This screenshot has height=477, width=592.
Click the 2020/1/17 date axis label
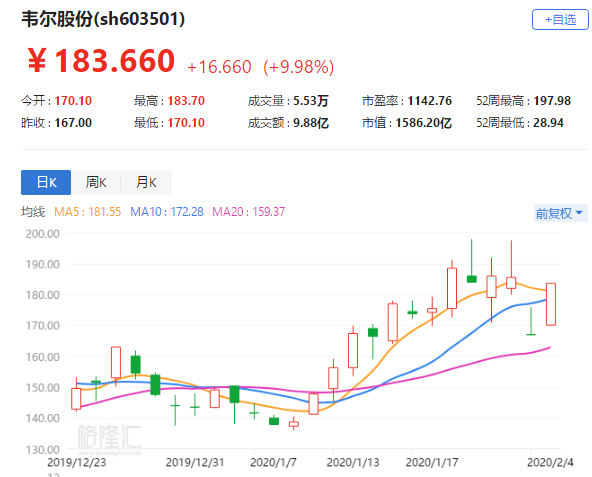point(432,462)
